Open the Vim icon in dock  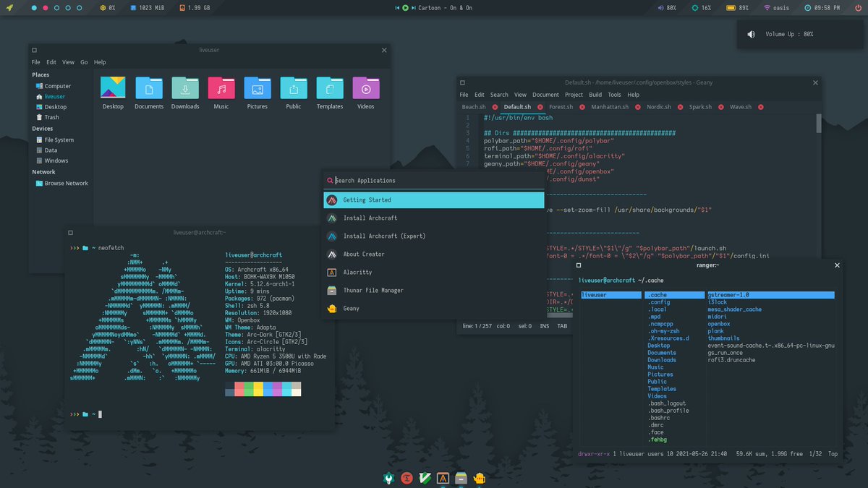(x=425, y=478)
